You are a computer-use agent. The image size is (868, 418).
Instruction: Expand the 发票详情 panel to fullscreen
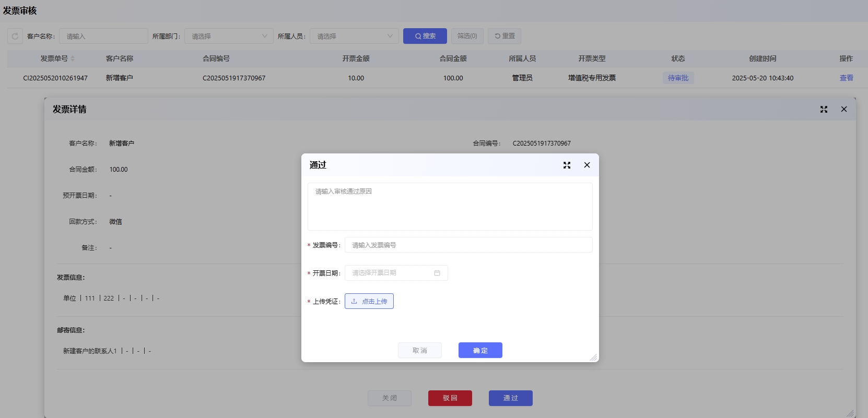point(824,109)
